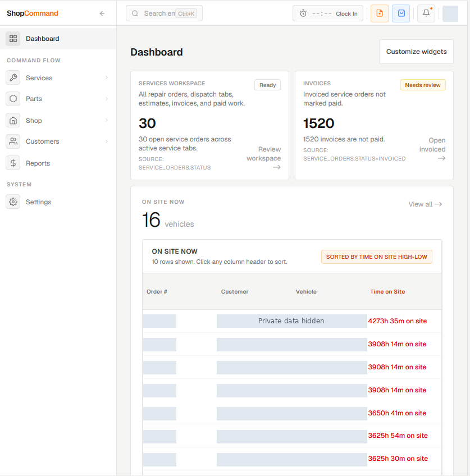
Task: Sort by Time on Site column header
Action: [387, 292]
